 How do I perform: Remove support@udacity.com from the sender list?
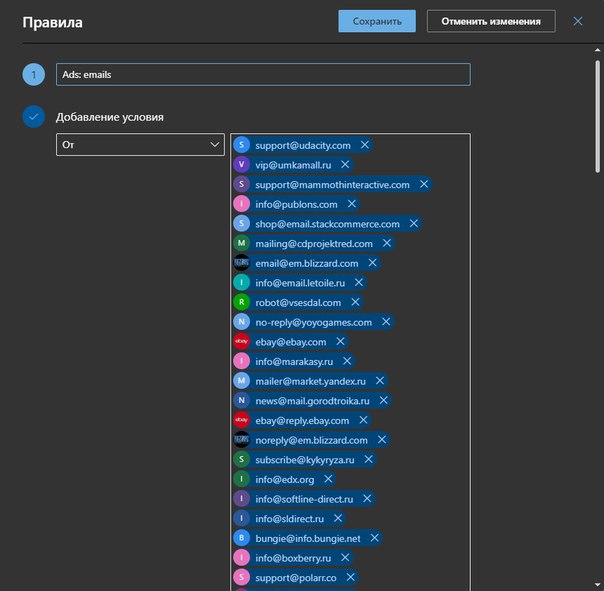pos(365,145)
